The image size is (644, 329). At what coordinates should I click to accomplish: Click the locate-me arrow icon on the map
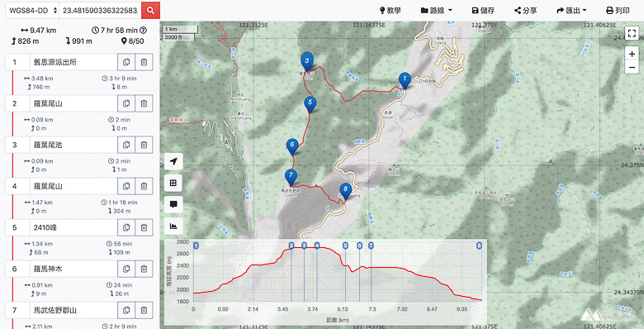point(173,161)
